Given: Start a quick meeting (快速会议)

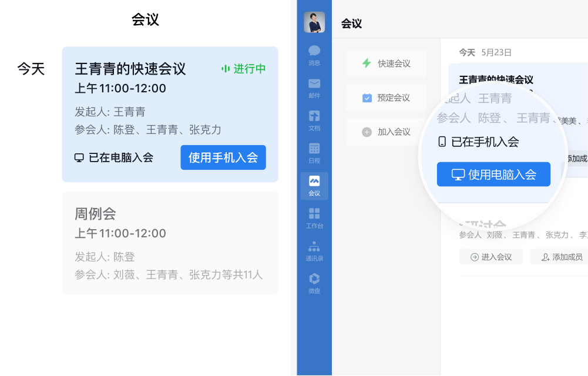Looking at the screenshot, I should pos(387,63).
